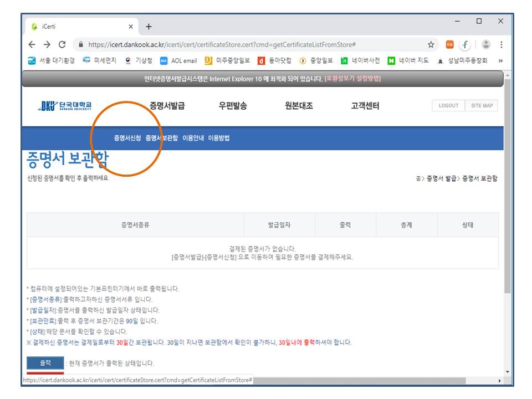Click the SITE MAP button
The width and height of the screenshot is (532, 399).
tap(481, 106)
